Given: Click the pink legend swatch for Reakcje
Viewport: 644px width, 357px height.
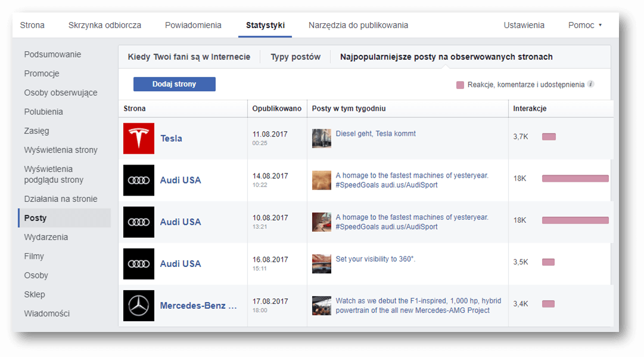Looking at the screenshot, I should click(460, 85).
